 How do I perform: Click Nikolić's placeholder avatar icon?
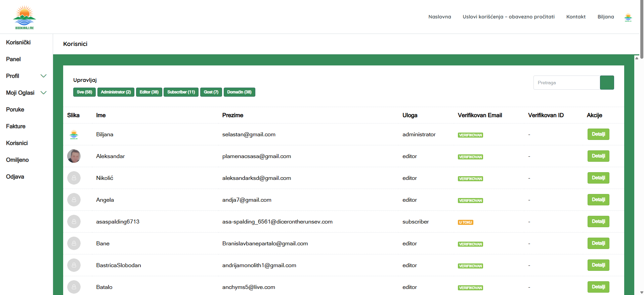click(x=74, y=178)
